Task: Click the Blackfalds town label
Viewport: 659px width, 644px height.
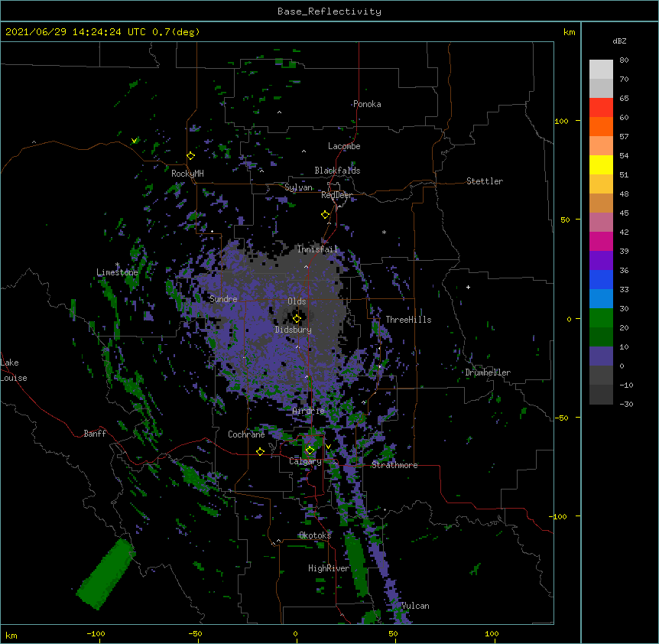Action: (337, 171)
